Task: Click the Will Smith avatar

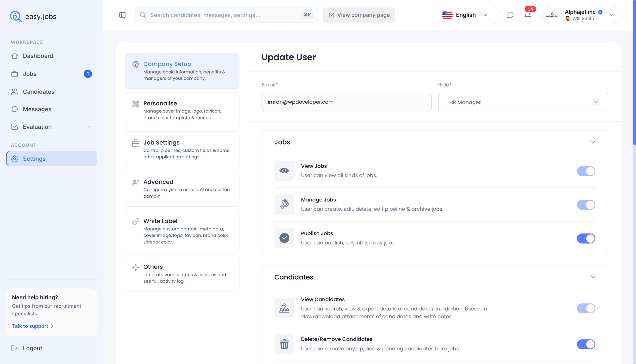Action: 567,19
